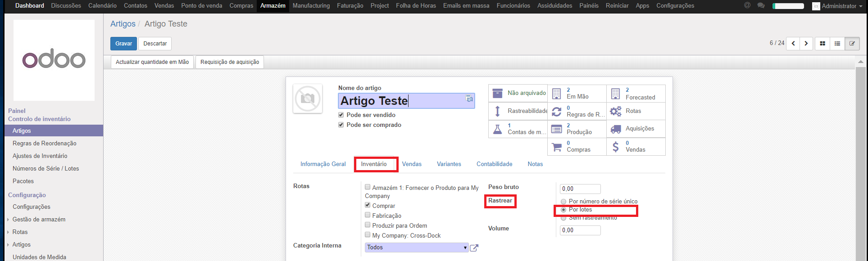Click the translate icon in name field
This screenshot has width=868, height=261.
pos(469,99)
